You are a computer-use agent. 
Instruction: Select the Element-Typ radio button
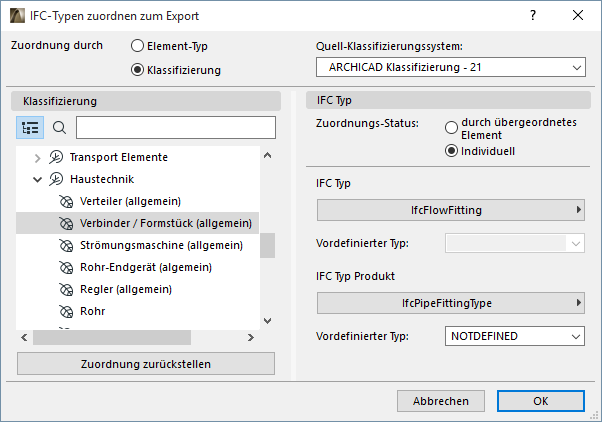(x=138, y=46)
